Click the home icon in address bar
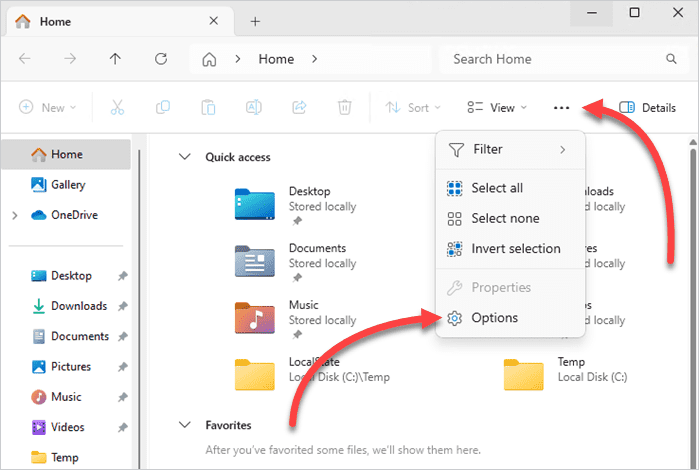 pos(209,59)
